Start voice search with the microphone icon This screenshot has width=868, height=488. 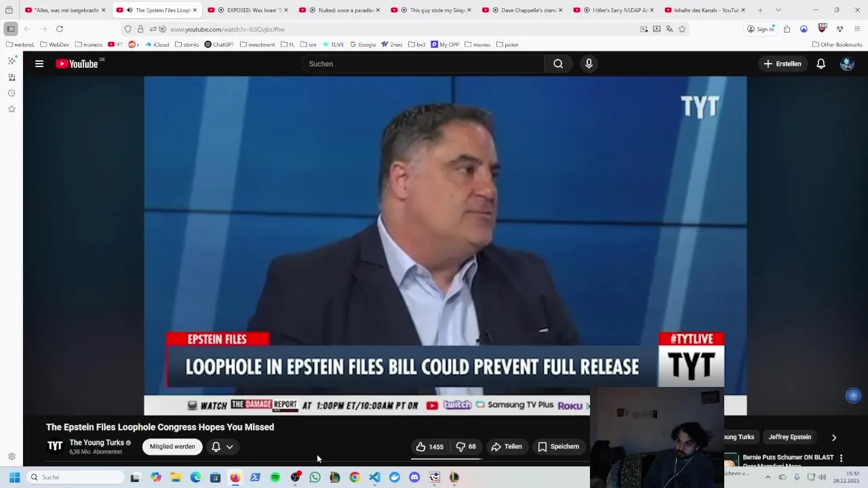coord(589,64)
